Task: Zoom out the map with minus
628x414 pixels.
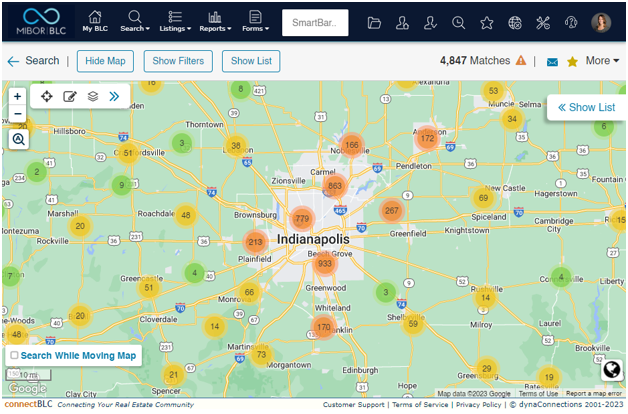Action: pos(18,114)
